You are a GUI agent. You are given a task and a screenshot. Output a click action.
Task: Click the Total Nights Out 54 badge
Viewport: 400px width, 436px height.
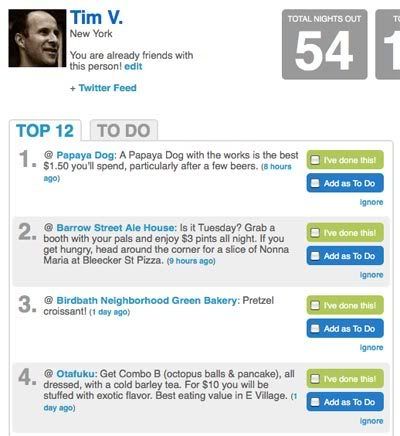(325, 44)
